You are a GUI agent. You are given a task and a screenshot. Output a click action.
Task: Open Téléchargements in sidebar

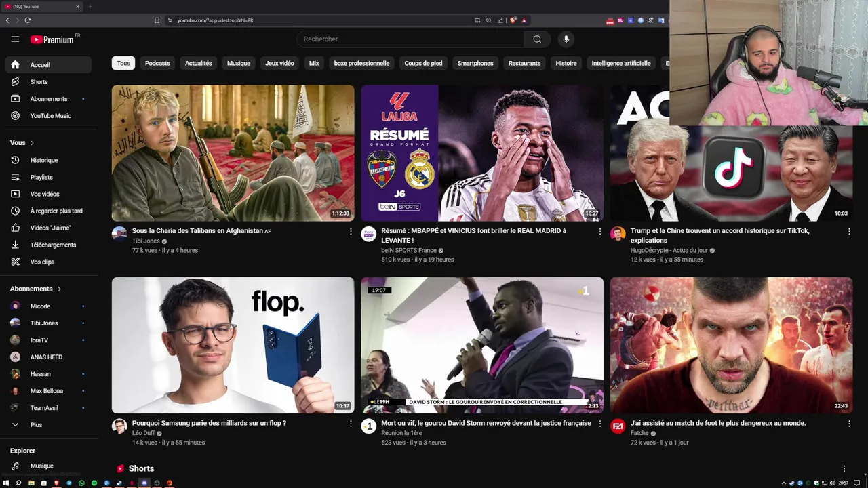pyautogui.click(x=49, y=245)
